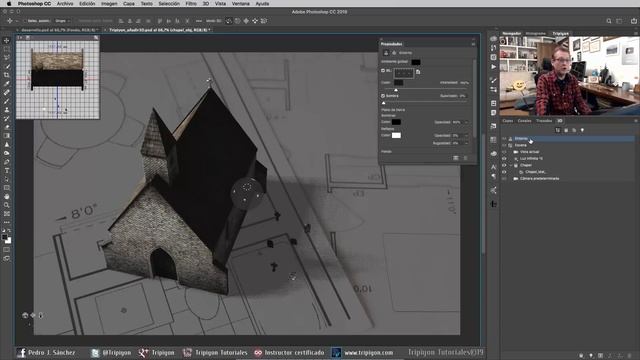Open the Ventana menu

[240, 4]
